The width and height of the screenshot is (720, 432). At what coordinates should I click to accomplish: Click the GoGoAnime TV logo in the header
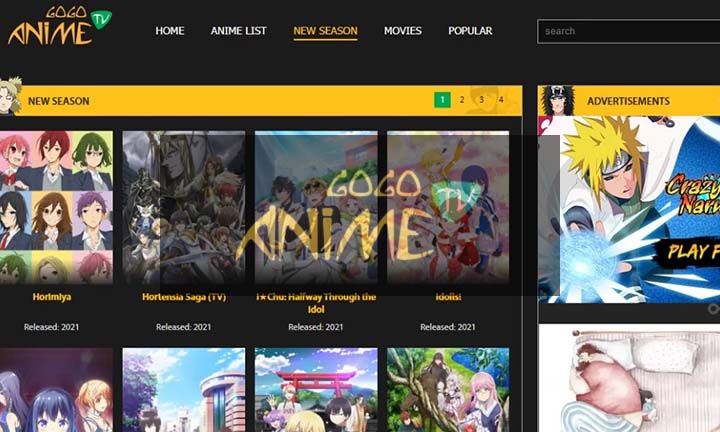coord(60,26)
